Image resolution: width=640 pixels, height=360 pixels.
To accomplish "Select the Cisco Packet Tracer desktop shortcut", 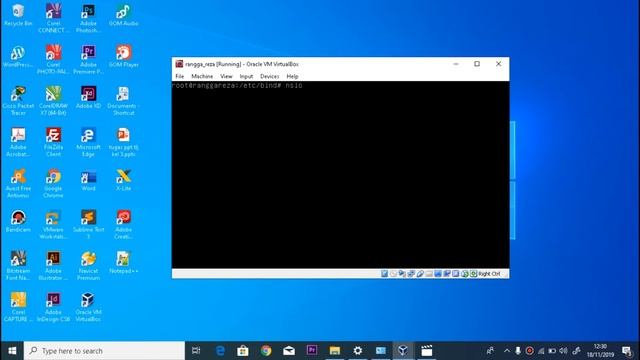I will coord(18,101).
